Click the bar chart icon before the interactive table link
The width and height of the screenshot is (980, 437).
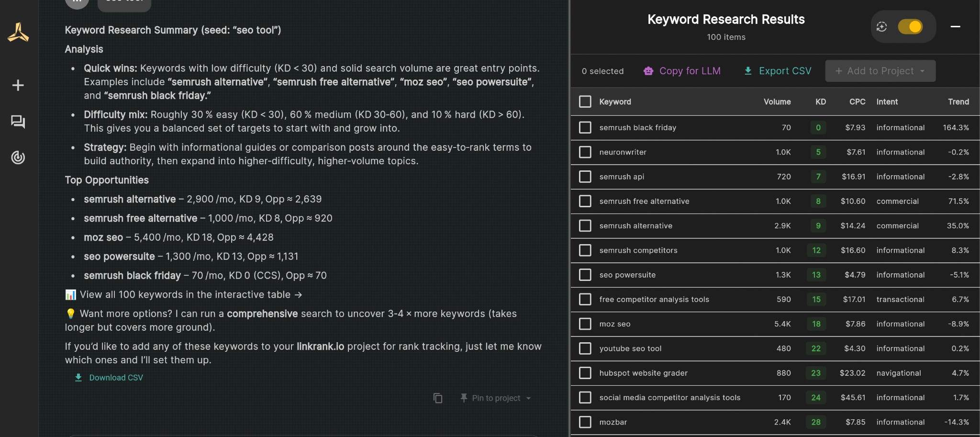tap(70, 294)
